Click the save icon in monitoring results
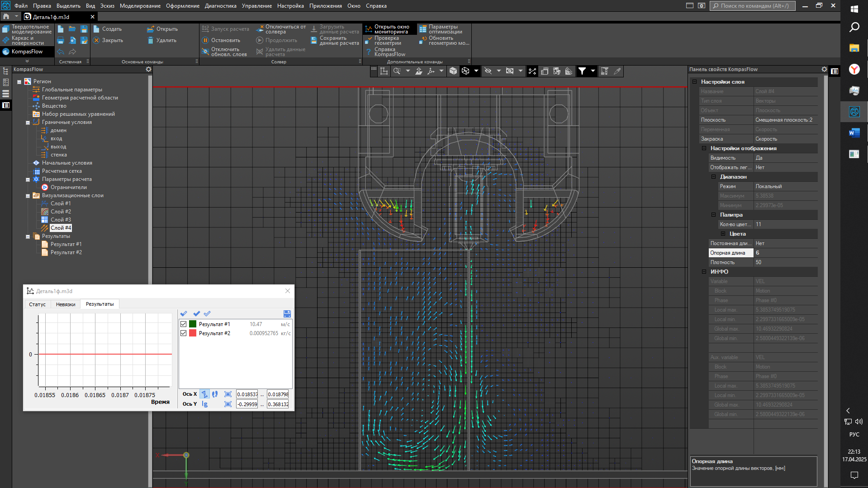 [287, 314]
